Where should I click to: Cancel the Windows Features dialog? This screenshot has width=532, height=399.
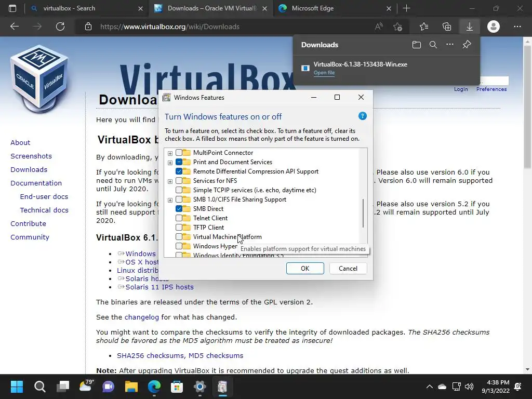coord(348,269)
